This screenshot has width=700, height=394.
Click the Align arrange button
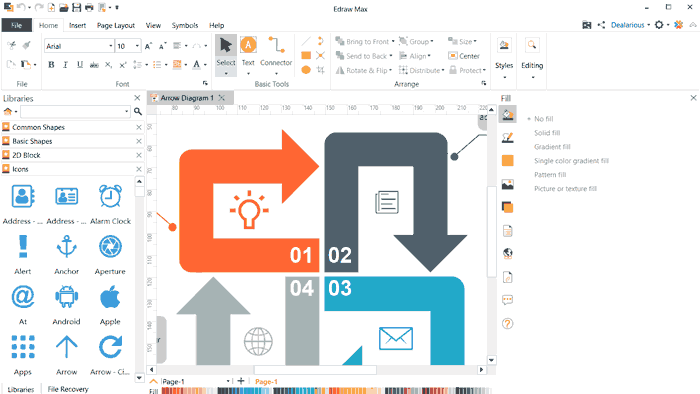[415, 56]
